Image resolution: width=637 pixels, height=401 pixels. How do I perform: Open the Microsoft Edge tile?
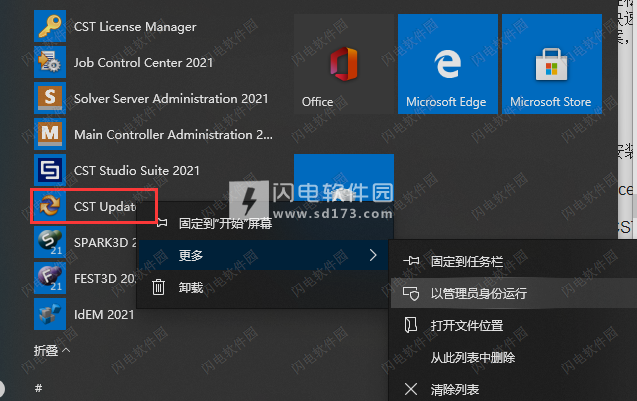coord(448,64)
